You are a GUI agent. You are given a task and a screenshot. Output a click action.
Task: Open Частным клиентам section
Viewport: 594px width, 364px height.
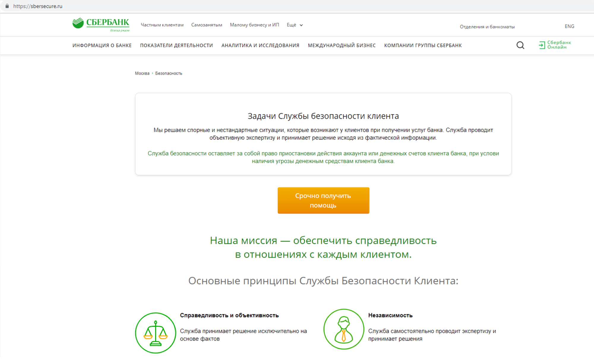pyautogui.click(x=162, y=25)
